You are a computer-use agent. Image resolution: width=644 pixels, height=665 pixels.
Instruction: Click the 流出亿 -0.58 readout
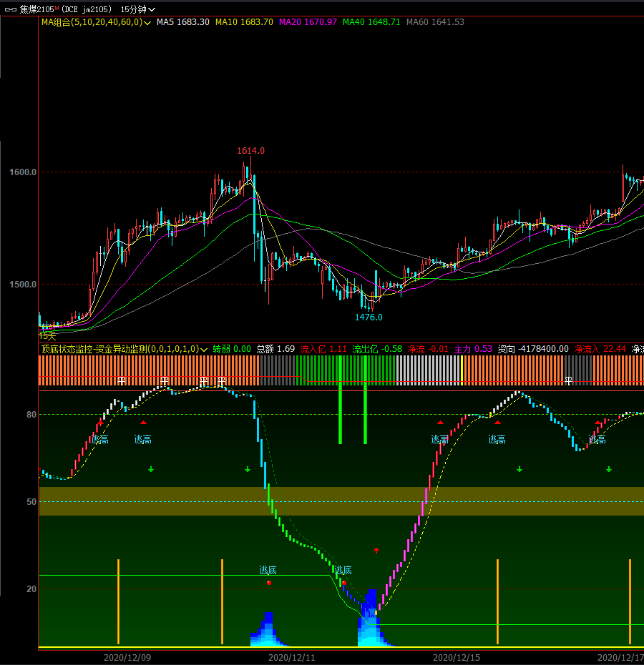click(377, 349)
